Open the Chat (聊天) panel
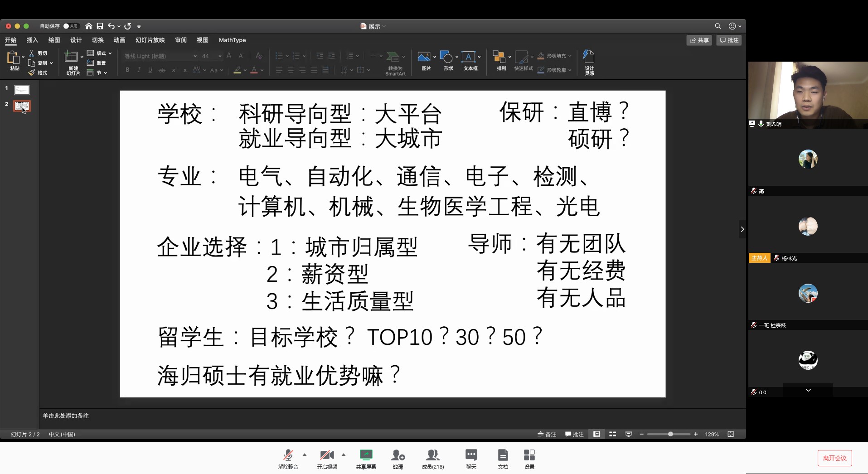Screen dimensions: 868x474 (471, 455)
